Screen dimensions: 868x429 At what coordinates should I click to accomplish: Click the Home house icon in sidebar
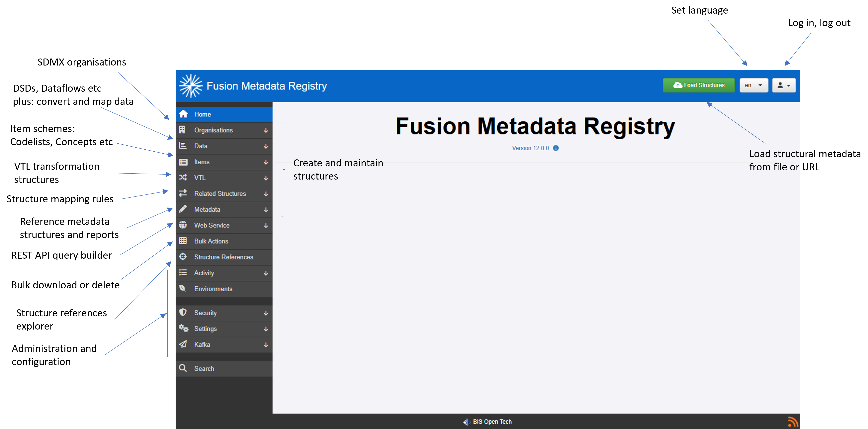point(183,114)
